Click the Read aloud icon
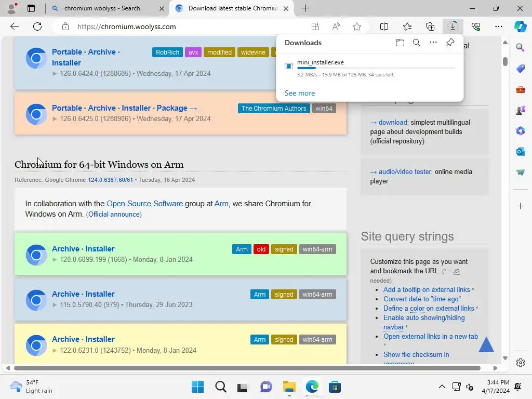 336,26
